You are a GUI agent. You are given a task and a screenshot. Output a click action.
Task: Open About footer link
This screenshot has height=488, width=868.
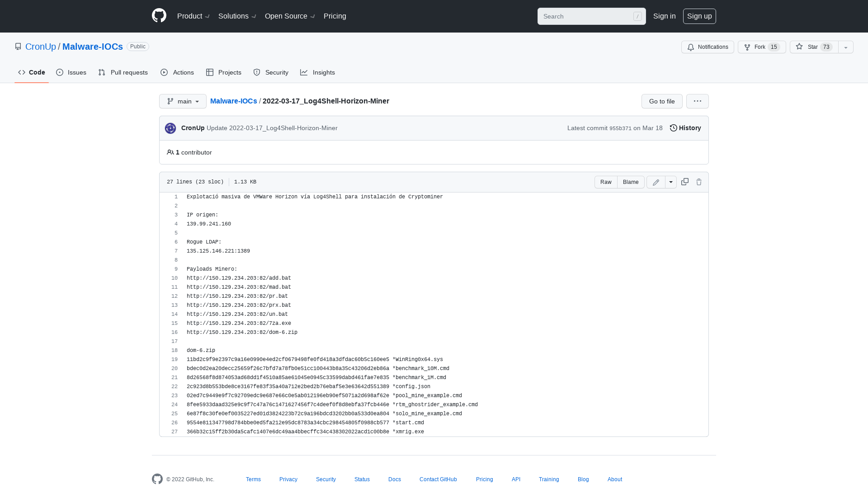coord(615,479)
